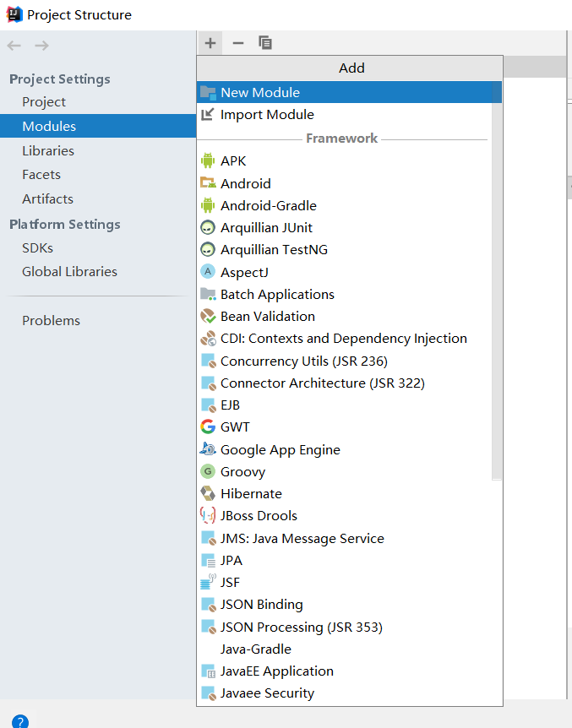Open the help question mark icon
Viewport: 572px width, 728px height.
20,721
